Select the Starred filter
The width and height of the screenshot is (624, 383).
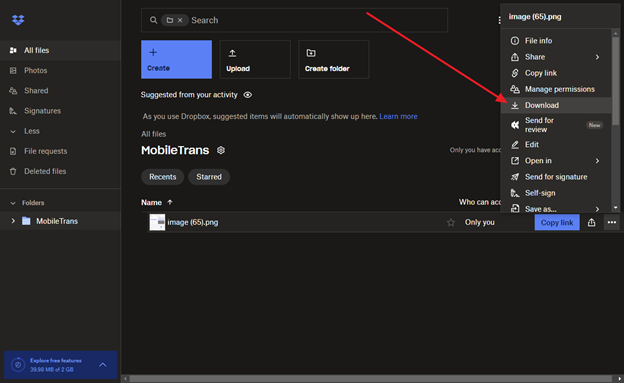(209, 177)
